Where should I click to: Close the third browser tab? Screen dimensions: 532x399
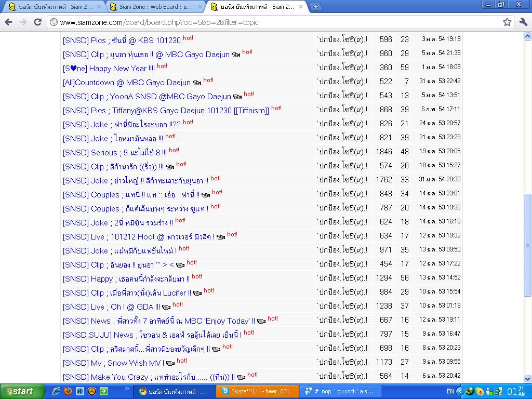coord(301,7)
